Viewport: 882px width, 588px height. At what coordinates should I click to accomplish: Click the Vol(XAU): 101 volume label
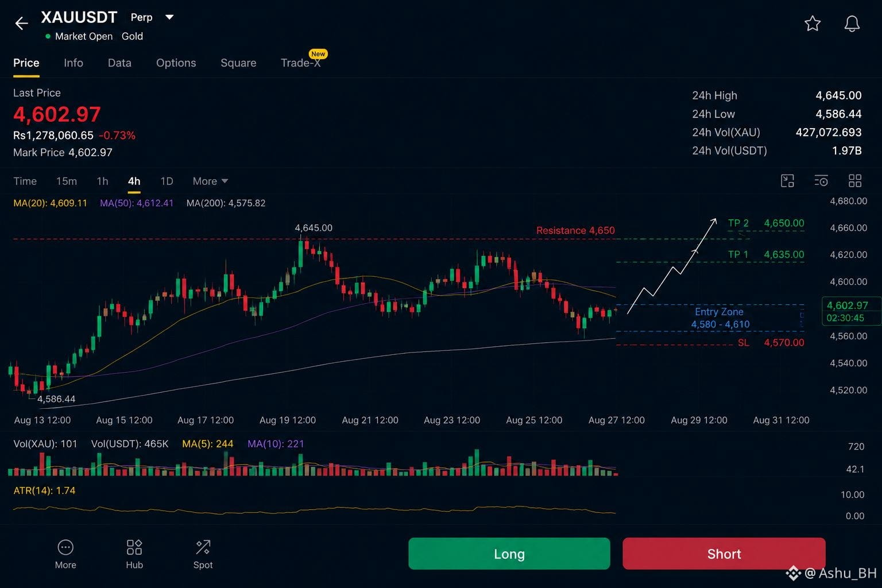point(45,444)
